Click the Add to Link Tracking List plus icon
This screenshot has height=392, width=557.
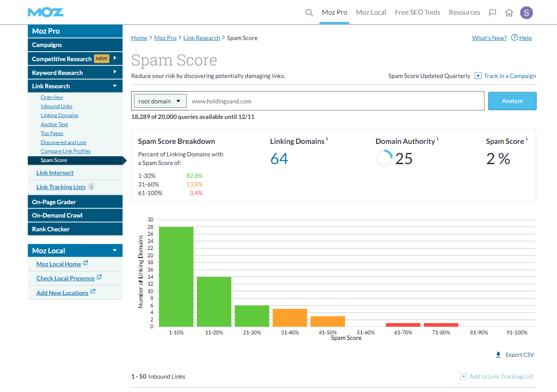click(x=464, y=376)
